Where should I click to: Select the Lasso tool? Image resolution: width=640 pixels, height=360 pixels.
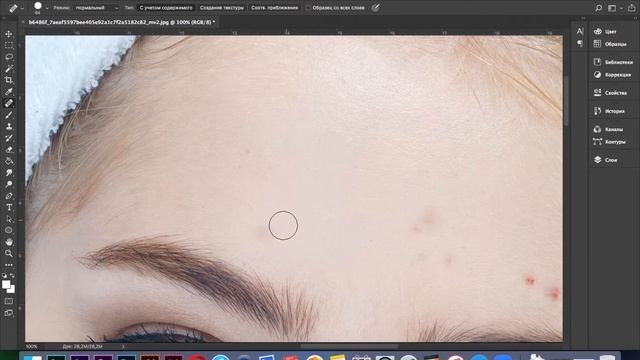point(9,57)
